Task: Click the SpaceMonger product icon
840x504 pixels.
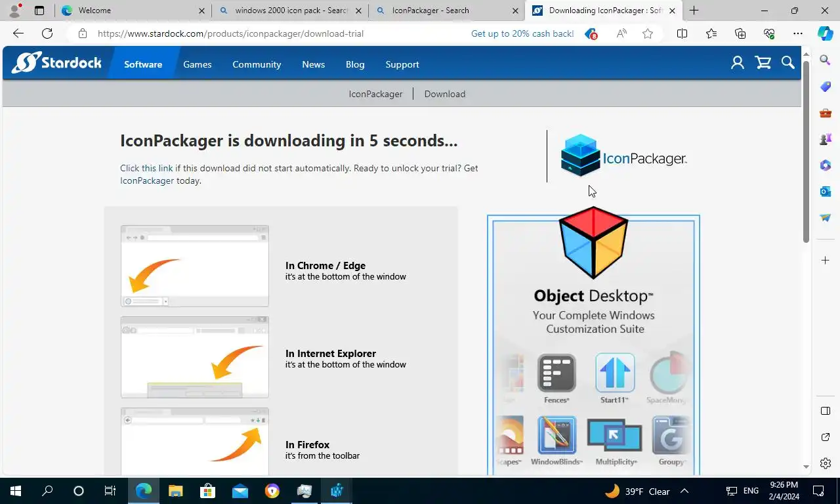Action: click(x=669, y=374)
